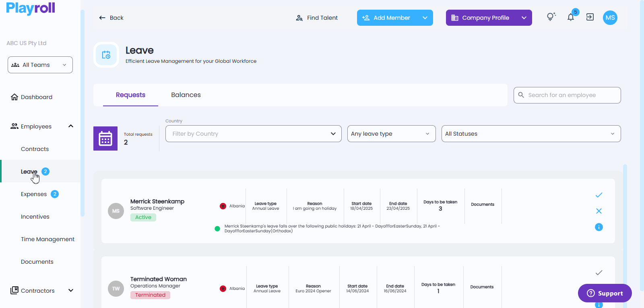Click Leave badge showing 2
The width and height of the screenshot is (644, 308).
[x=45, y=172]
